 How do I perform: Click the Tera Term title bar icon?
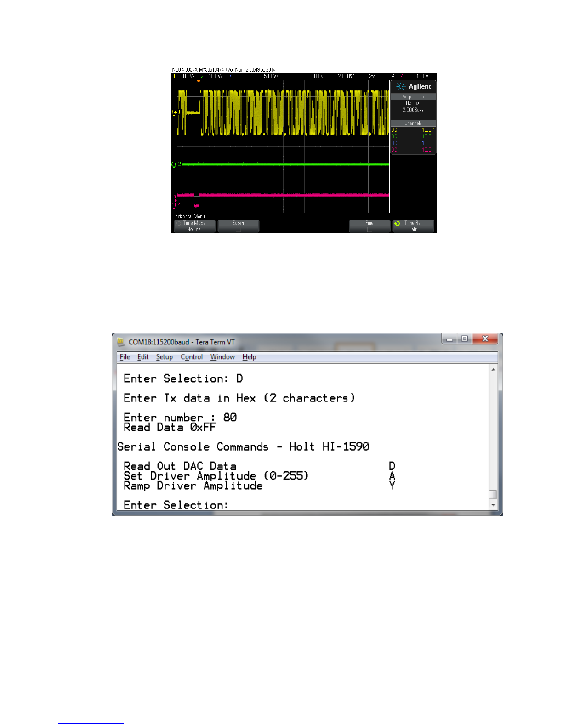121,342
